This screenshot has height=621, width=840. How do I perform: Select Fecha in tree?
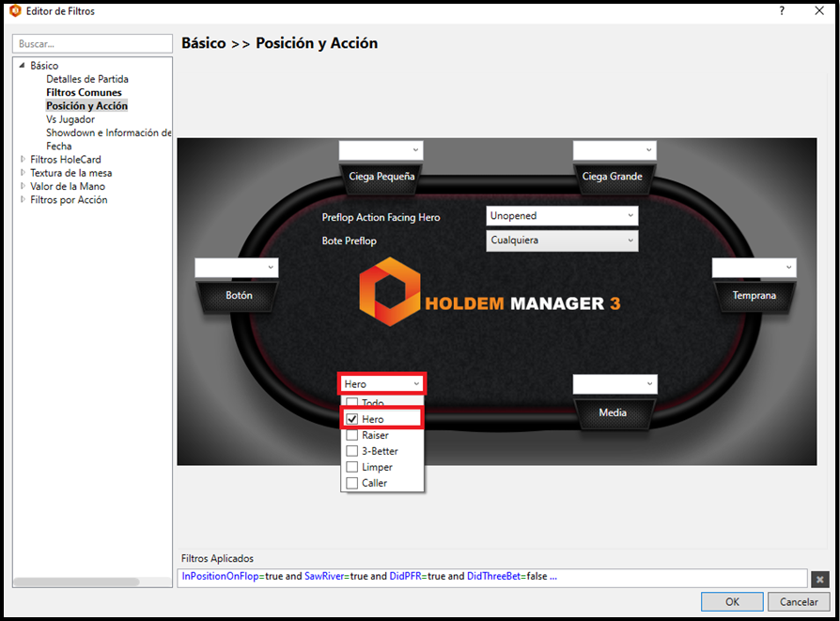coord(59,146)
